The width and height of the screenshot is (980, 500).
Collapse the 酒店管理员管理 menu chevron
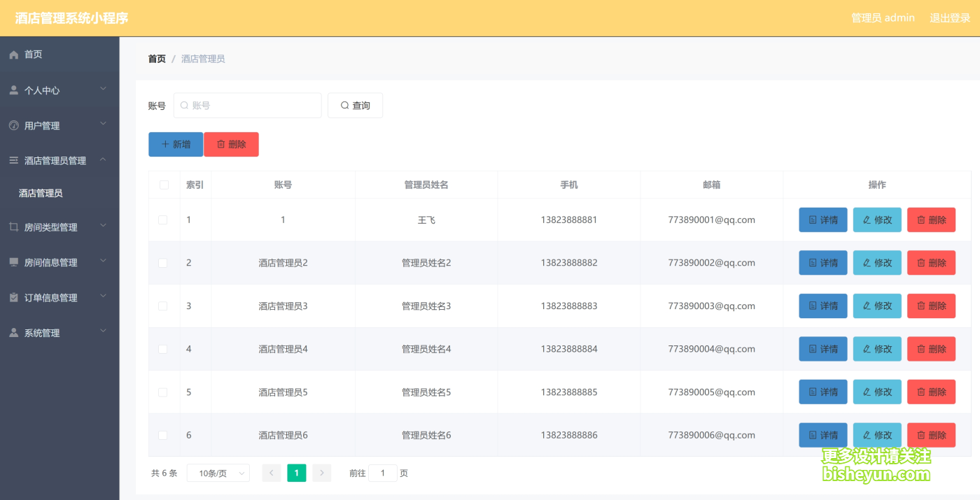point(104,159)
